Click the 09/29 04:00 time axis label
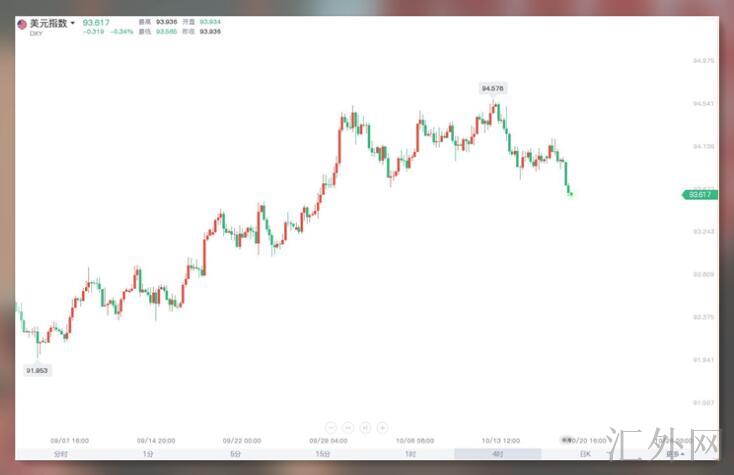 [x=329, y=441]
